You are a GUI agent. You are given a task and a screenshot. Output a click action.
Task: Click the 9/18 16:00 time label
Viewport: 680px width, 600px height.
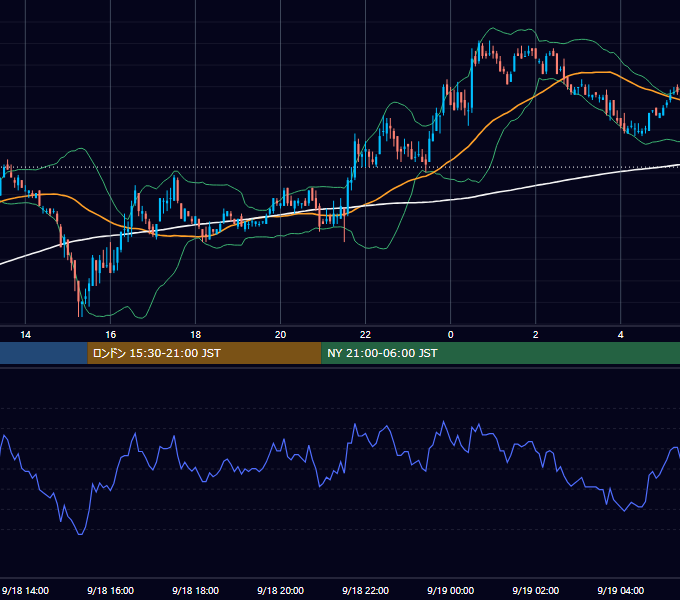110,590
